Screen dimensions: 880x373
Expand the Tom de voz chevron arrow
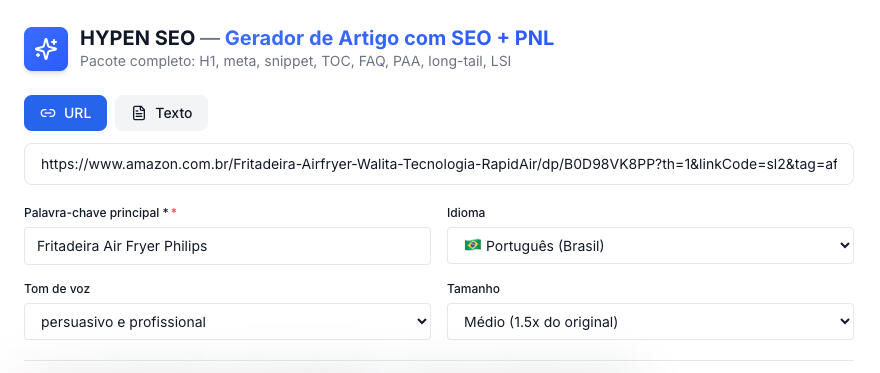tap(422, 321)
